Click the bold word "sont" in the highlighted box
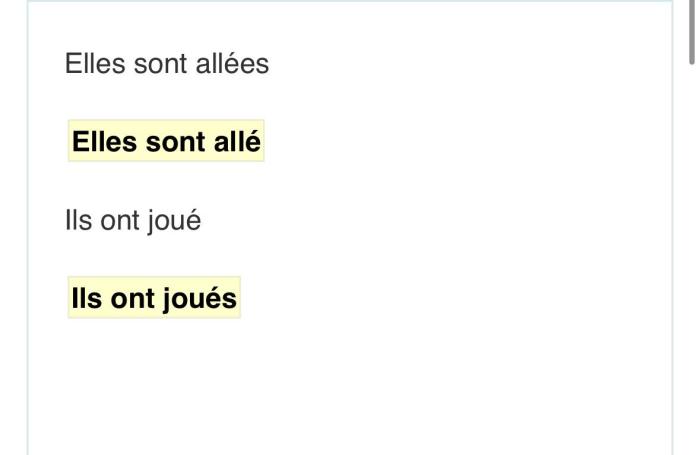700x455 pixels. [x=177, y=142]
